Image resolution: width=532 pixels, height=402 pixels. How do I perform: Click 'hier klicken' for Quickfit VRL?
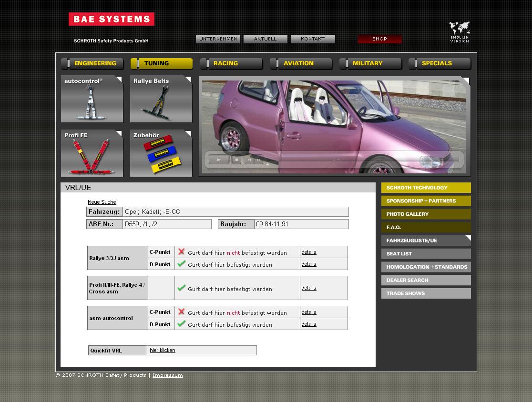163,351
